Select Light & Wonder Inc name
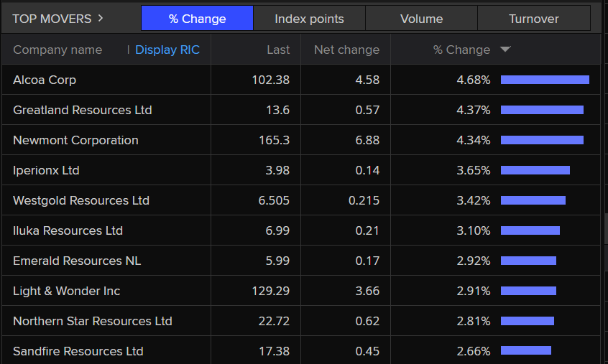This screenshot has width=608, height=364. click(x=66, y=291)
